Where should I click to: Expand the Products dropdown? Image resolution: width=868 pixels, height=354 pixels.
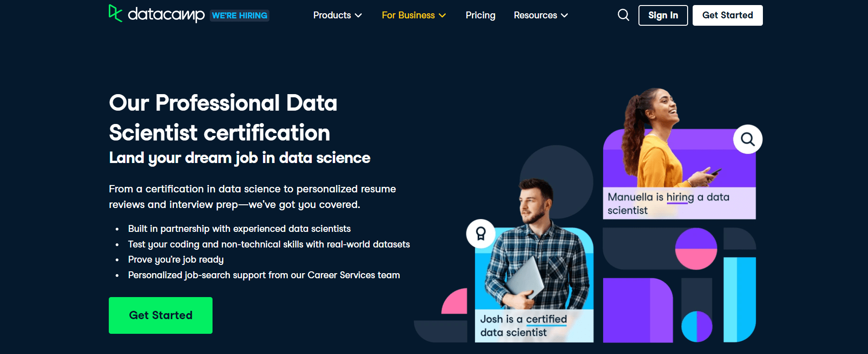click(x=337, y=15)
